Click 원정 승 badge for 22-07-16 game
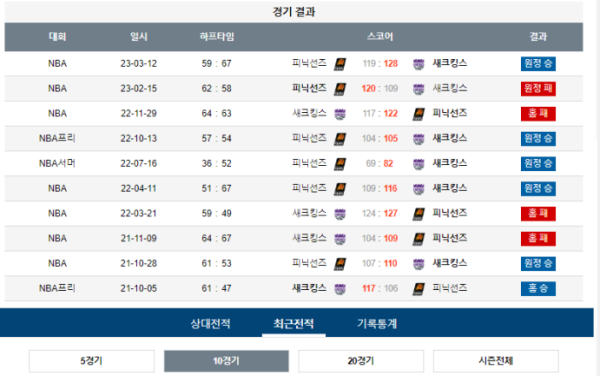 (538, 163)
